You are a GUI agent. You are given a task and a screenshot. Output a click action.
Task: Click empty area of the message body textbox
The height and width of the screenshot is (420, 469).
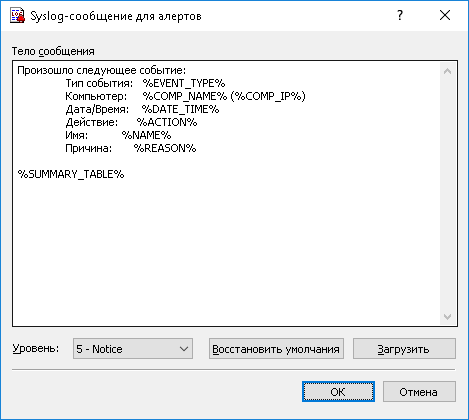click(x=227, y=250)
